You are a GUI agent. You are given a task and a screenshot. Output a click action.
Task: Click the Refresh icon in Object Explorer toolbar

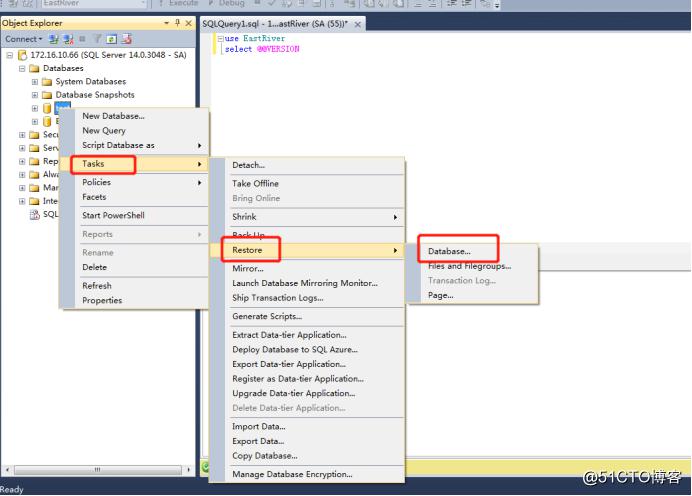click(x=112, y=39)
